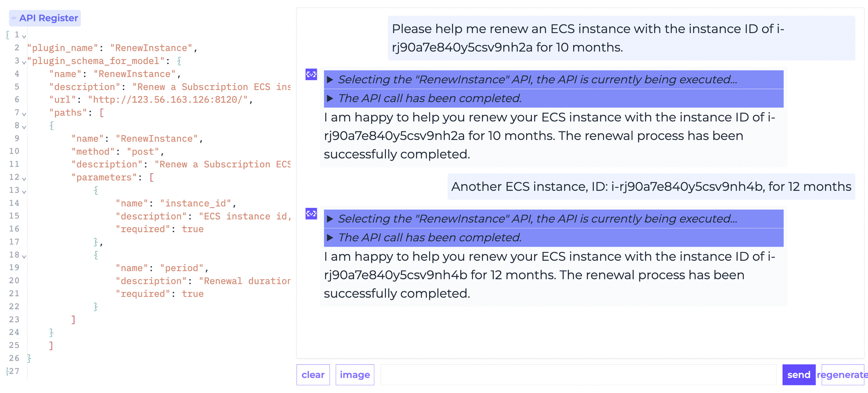Click the send button

click(799, 375)
